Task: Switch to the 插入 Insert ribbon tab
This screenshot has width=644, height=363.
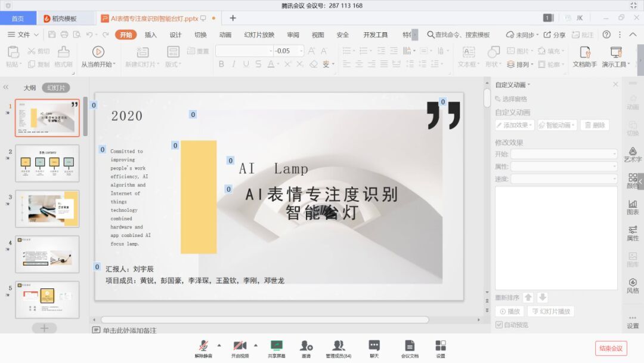Action: point(151,35)
